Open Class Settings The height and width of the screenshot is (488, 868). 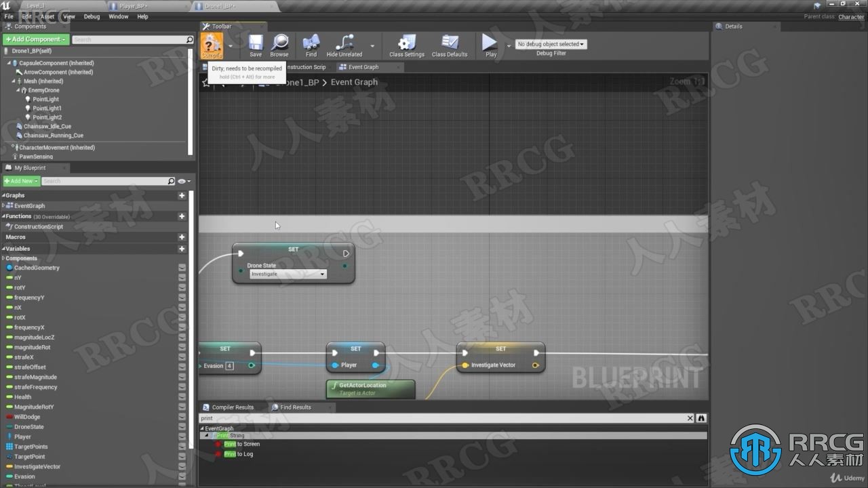point(407,45)
